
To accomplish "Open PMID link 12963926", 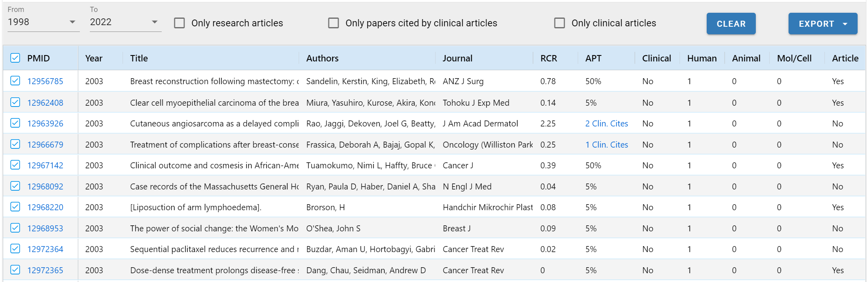I will coord(45,124).
